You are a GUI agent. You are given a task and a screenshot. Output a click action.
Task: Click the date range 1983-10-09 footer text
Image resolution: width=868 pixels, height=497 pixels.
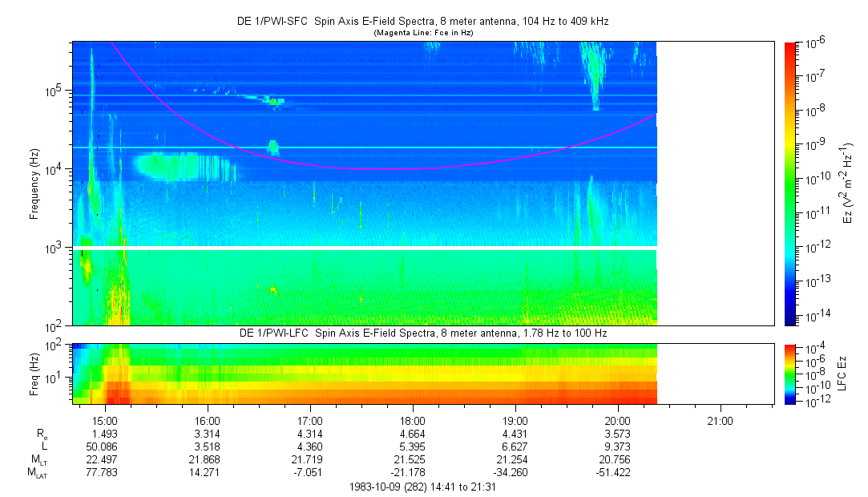(x=423, y=487)
